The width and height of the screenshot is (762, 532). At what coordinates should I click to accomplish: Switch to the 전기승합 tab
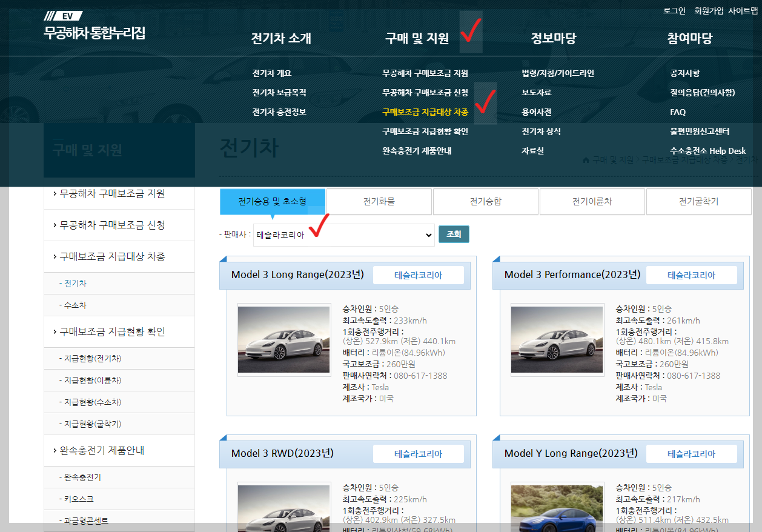[485, 201]
